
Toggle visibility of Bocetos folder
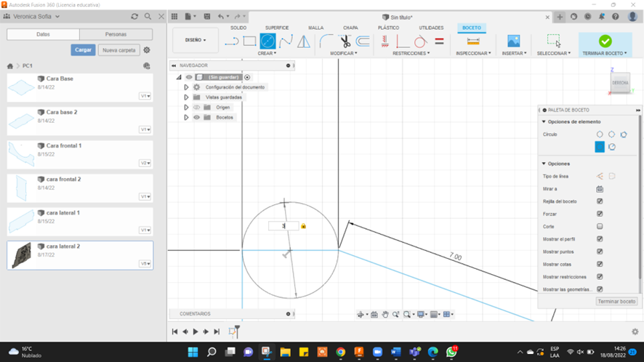(197, 118)
